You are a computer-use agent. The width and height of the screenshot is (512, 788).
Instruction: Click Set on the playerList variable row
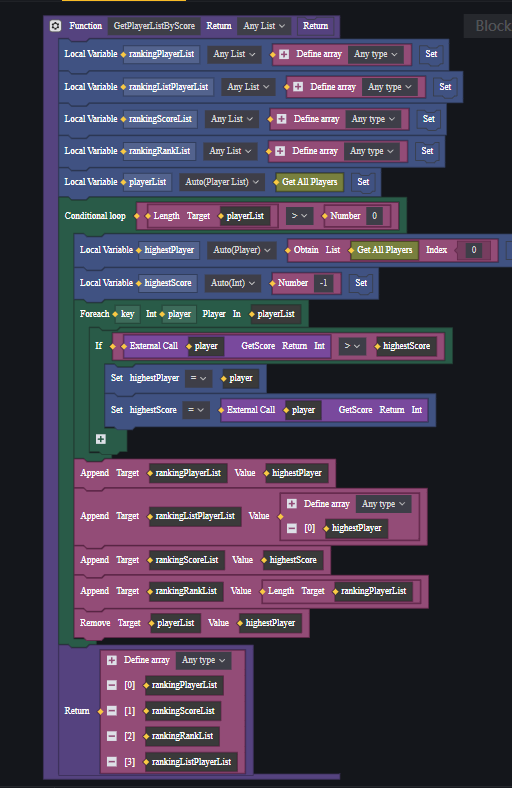coord(363,182)
